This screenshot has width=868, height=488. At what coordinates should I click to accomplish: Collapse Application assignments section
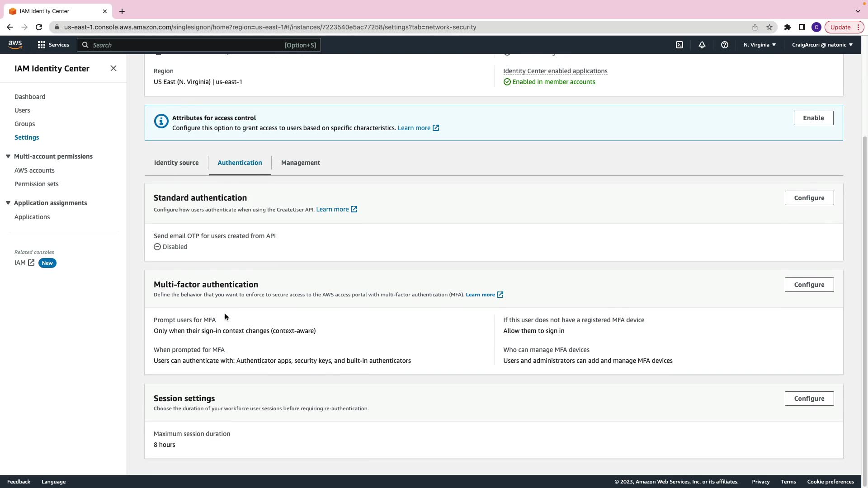(8, 203)
